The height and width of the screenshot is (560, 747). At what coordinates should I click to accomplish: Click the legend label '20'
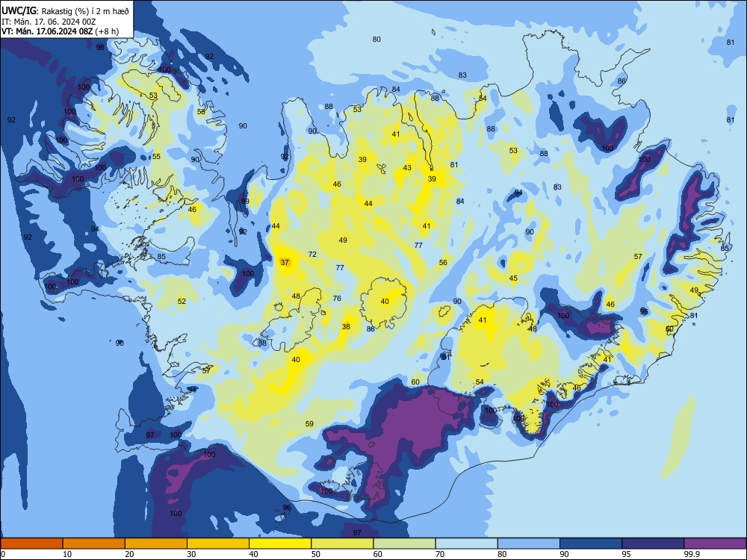[x=129, y=554]
